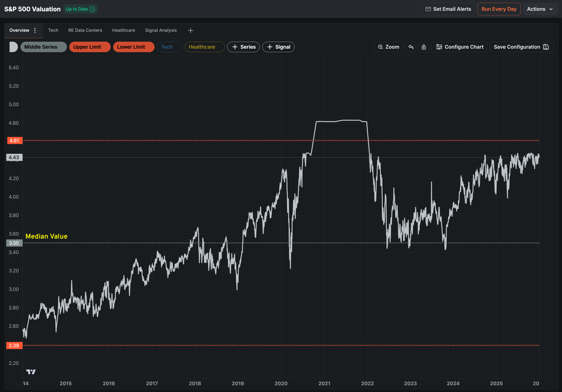Click the TradingView logo on chart
Image resolution: width=562 pixels, height=392 pixels.
coord(31,372)
